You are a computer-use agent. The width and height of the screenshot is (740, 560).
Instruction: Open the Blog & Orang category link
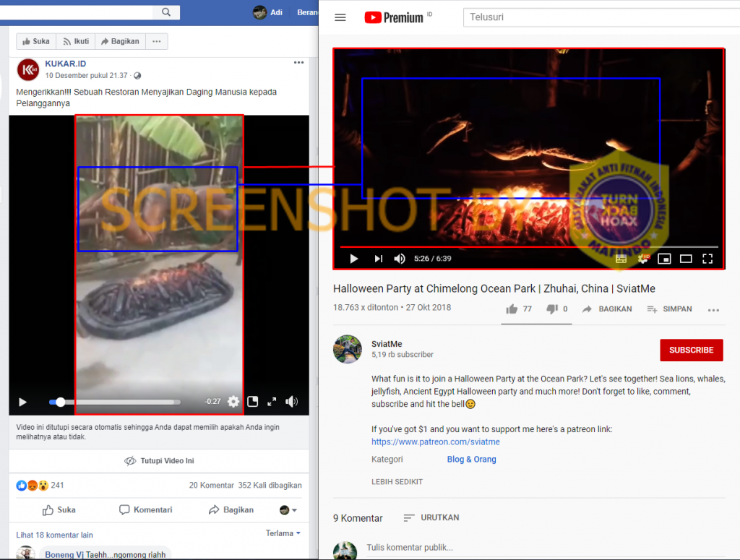point(471,459)
